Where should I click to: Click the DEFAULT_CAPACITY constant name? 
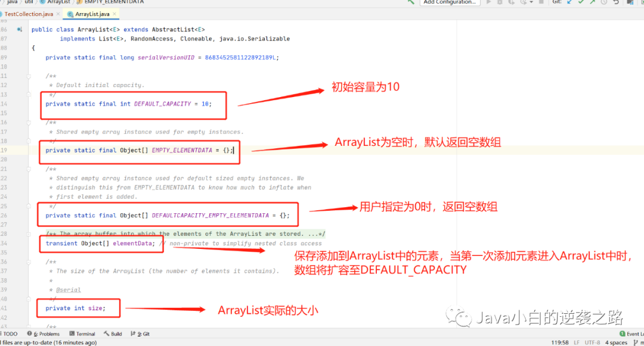pos(163,104)
